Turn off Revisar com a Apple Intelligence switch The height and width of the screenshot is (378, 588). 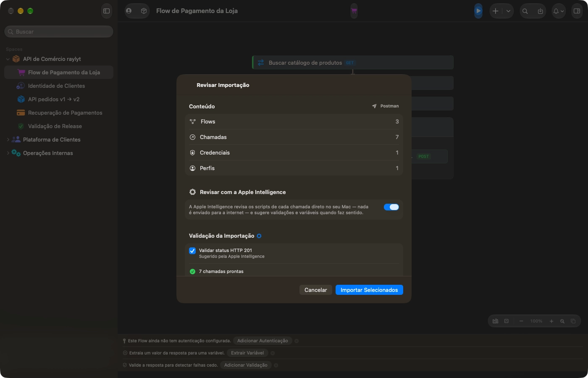click(x=391, y=207)
